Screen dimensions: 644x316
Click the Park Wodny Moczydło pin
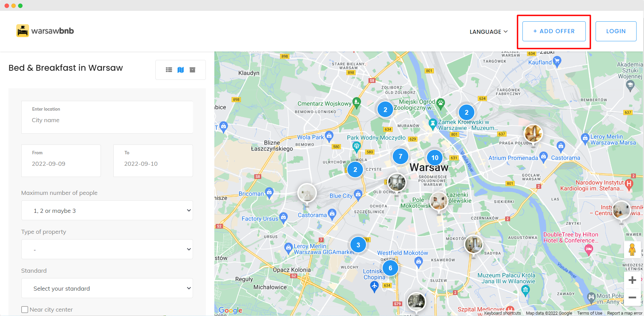click(x=357, y=146)
